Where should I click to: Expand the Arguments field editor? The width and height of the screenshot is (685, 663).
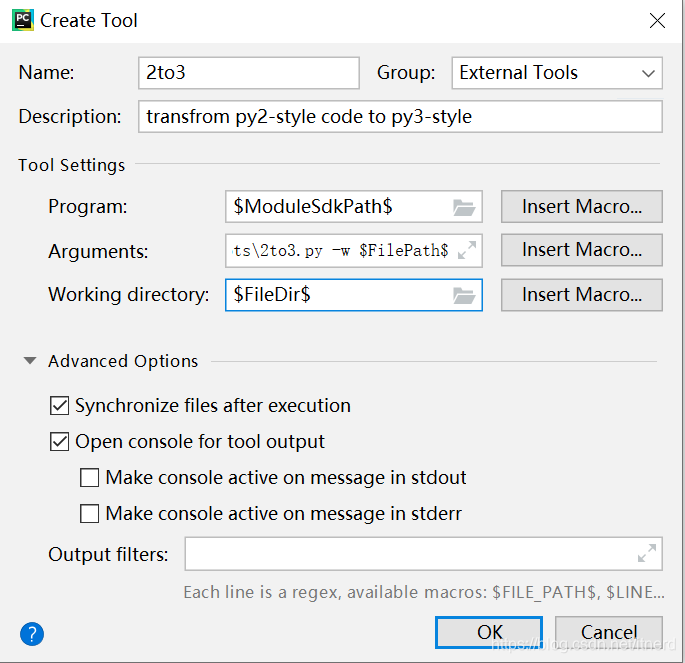coord(467,250)
